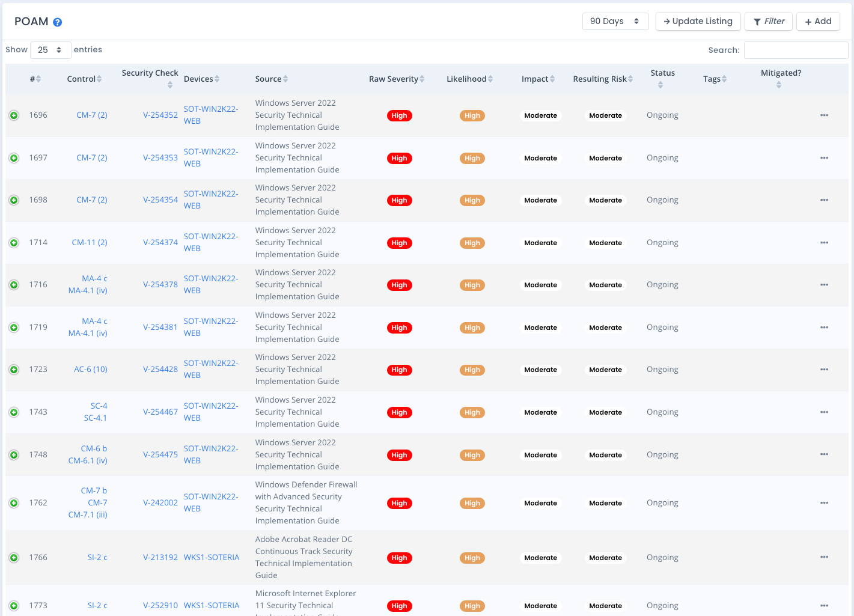The height and width of the screenshot is (616, 854).
Task: Sort by the Raw Severity column
Action: click(397, 79)
